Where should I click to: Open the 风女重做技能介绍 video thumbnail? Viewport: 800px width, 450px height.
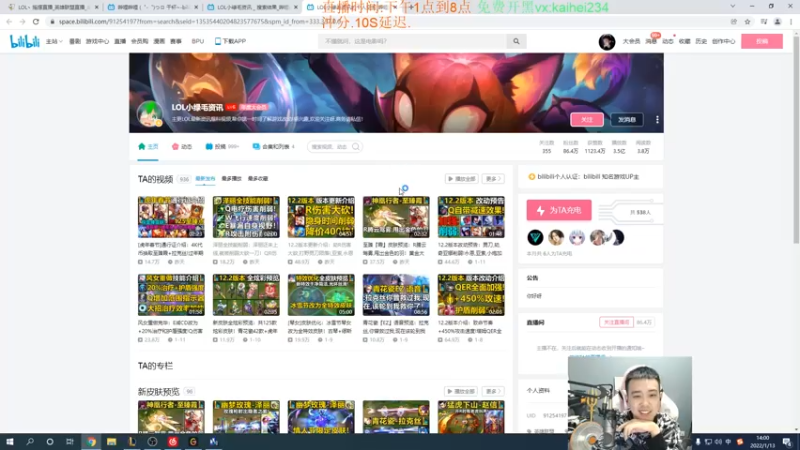(x=171, y=295)
